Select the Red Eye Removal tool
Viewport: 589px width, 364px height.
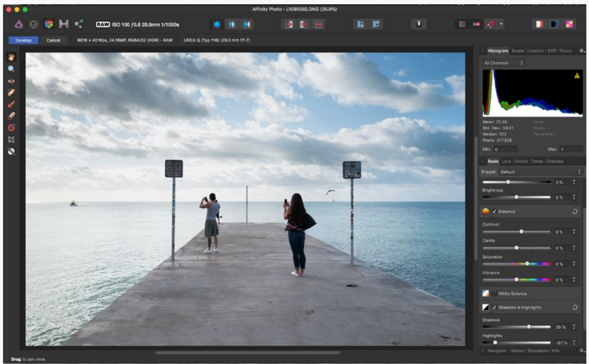pos(11,81)
